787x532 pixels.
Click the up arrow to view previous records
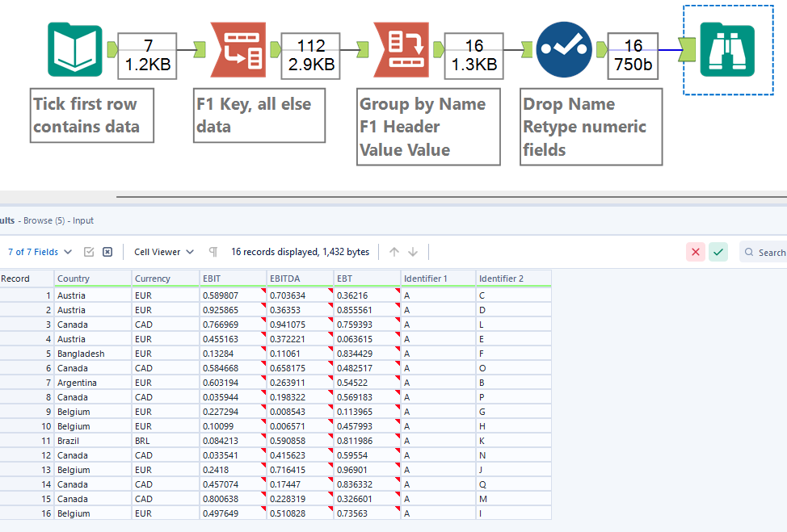393,251
